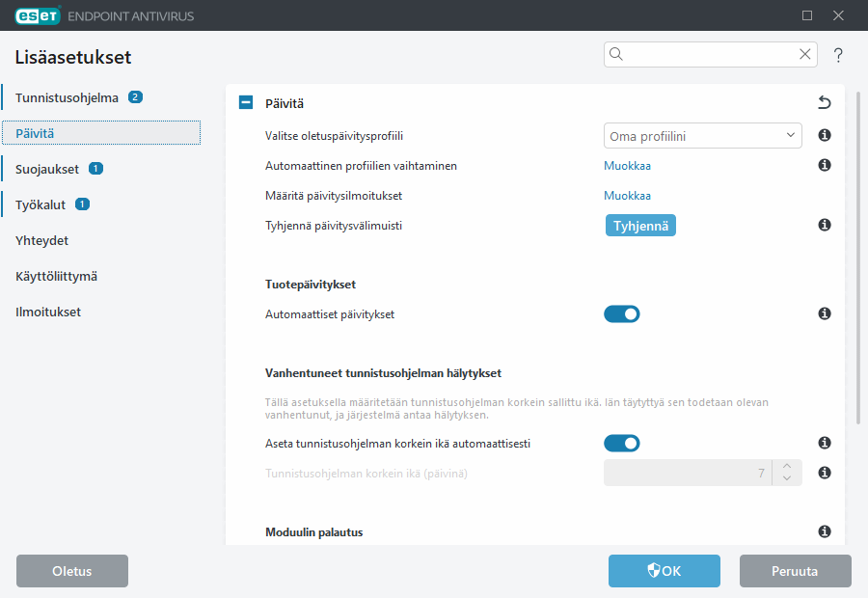Screen dimensions: 868x598
Task: Show info for Valitse oletuspäivitysprofiili
Action: pos(825,135)
